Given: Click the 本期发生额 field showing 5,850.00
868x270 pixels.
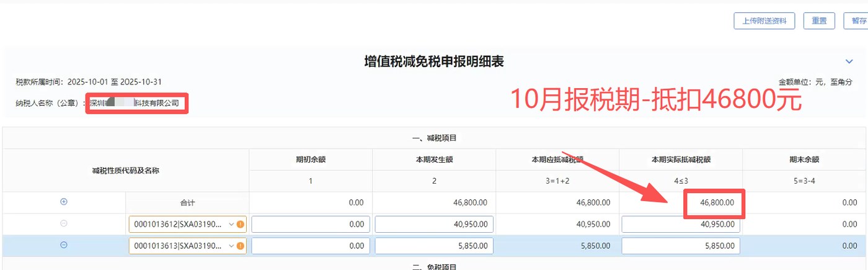Looking at the screenshot, I should pyautogui.click(x=434, y=246).
